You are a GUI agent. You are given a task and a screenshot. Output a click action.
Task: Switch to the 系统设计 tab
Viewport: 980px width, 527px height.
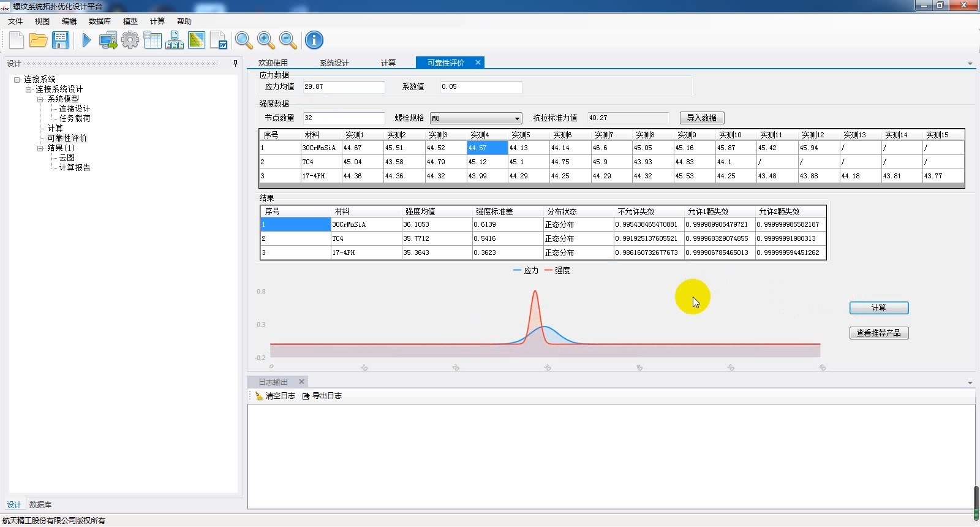(334, 63)
